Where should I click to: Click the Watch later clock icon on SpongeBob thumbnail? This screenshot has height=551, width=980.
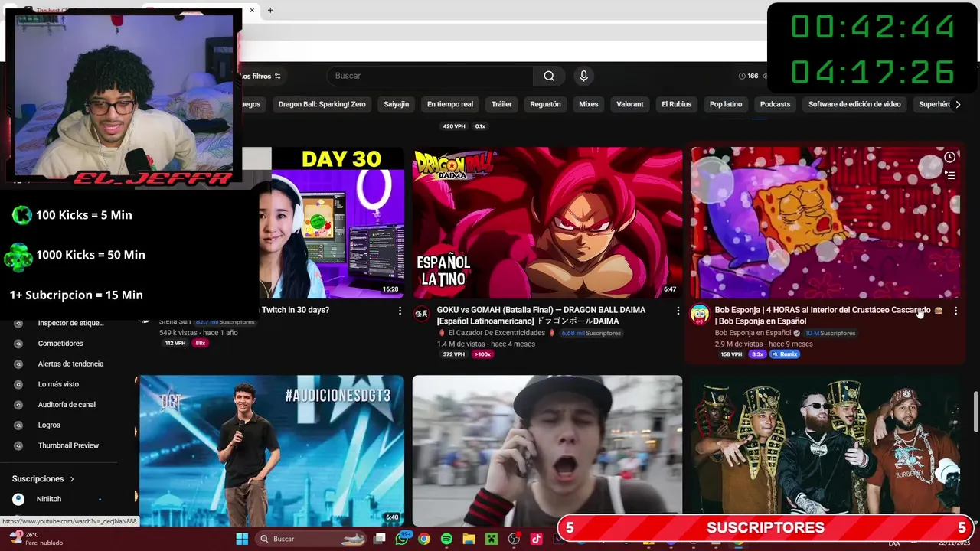click(x=949, y=157)
